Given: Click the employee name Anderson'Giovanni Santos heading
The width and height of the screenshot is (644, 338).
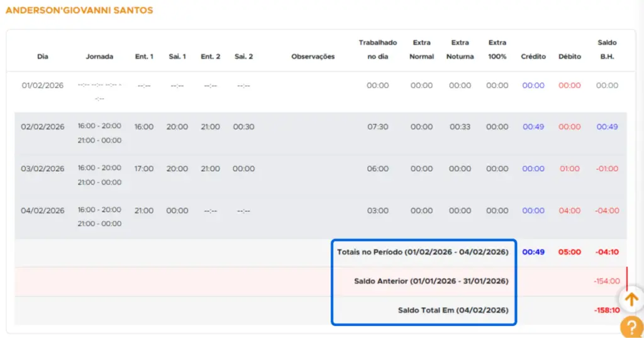Looking at the screenshot, I should [79, 11].
